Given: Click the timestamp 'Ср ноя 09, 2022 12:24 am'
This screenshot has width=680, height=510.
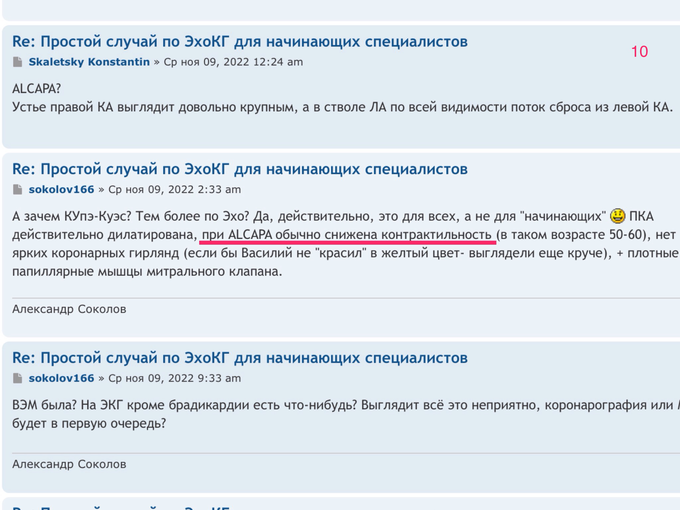Looking at the screenshot, I should 233,62.
